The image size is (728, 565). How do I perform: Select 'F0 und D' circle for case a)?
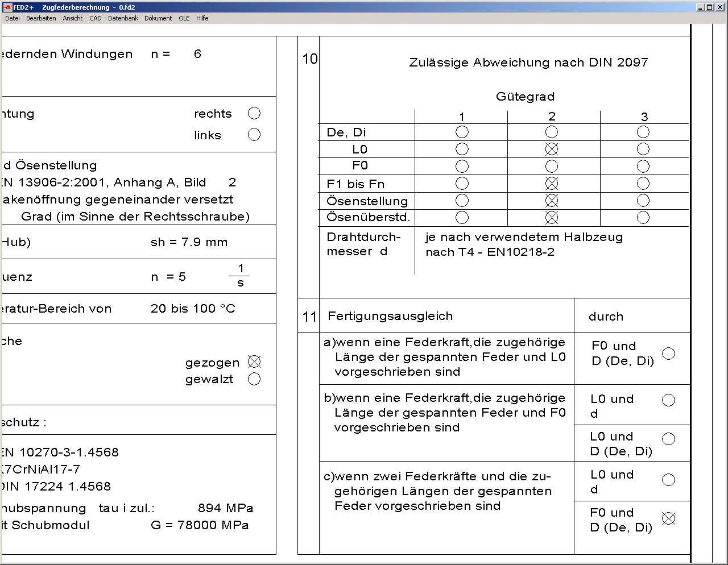pyautogui.click(x=669, y=354)
